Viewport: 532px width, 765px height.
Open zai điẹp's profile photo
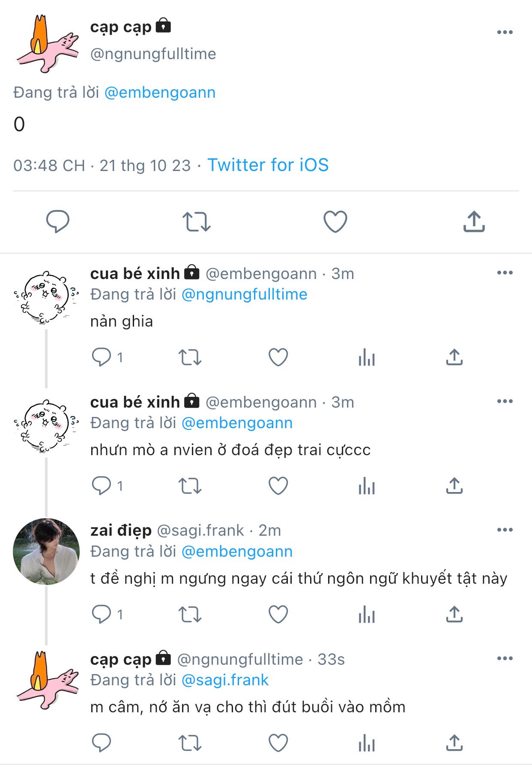point(46,552)
